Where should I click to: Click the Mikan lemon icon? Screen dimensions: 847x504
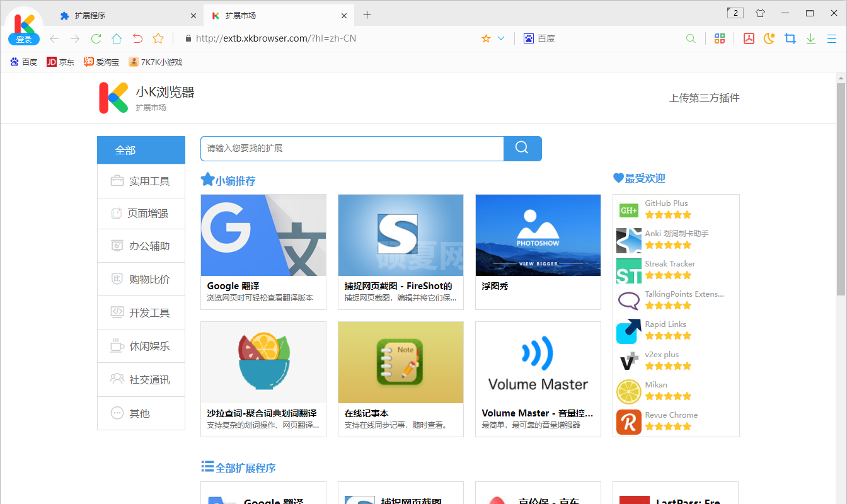(629, 392)
